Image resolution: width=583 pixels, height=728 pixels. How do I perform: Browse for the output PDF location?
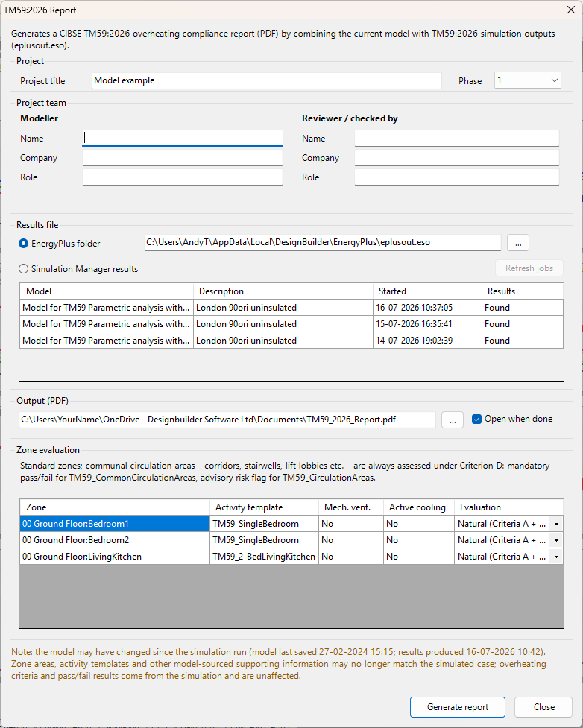point(453,420)
